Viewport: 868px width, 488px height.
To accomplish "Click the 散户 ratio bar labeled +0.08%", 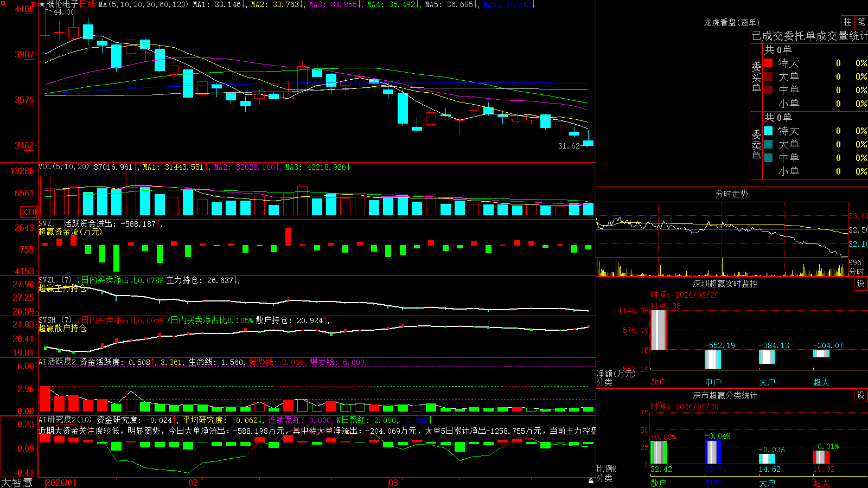I will tap(658, 453).
